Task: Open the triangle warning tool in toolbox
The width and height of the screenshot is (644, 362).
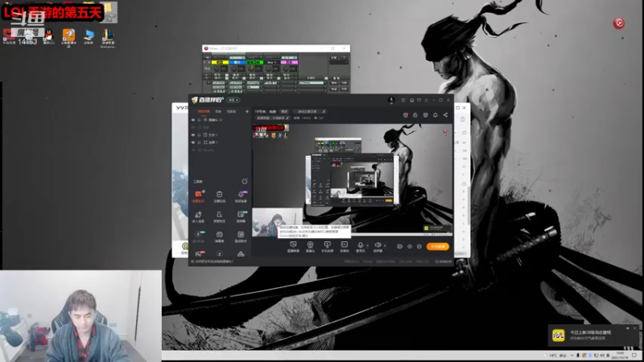Action: click(241, 254)
